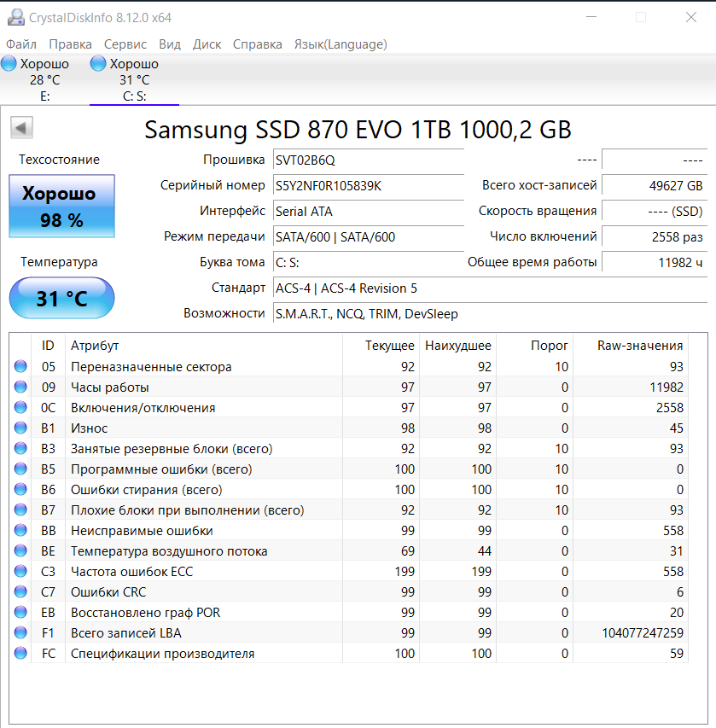The height and width of the screenshot is (728, 716).
Task: Click the serial number field
Action: point(368,185)
